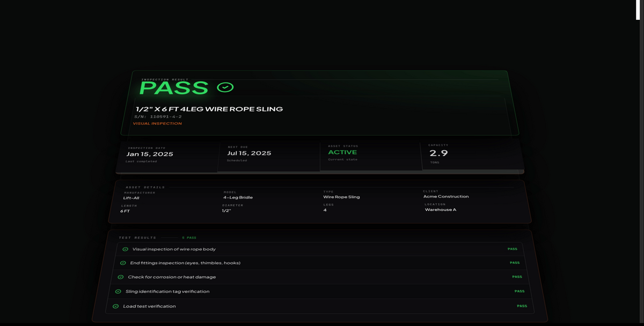This screenshot has width=644, height=326.
Task: Click the ACTIVE asset status value
Action: (342, 152)
